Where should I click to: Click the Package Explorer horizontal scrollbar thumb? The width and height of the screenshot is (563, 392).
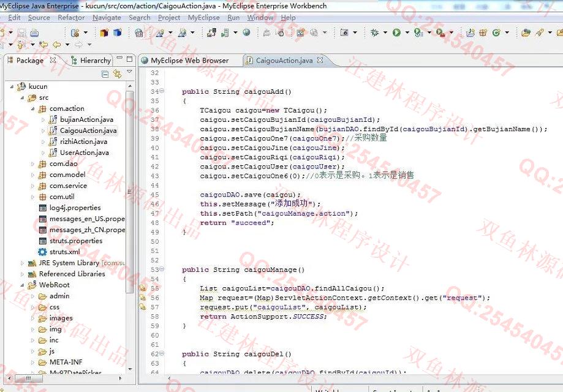(x=29, y=378)
